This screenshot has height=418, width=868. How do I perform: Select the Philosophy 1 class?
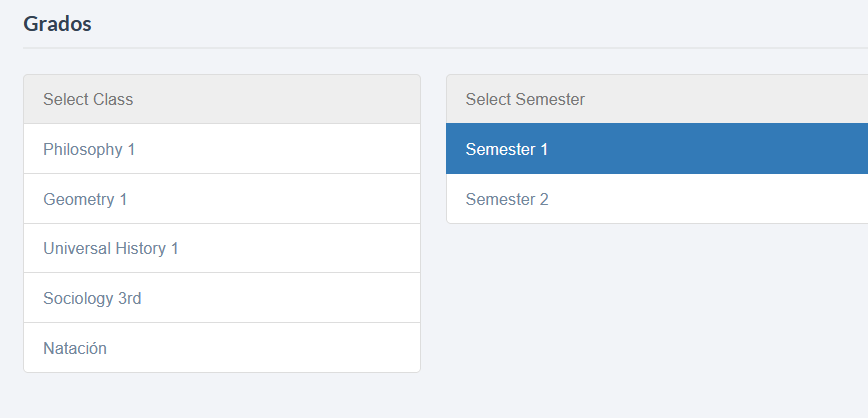(89, 149)
